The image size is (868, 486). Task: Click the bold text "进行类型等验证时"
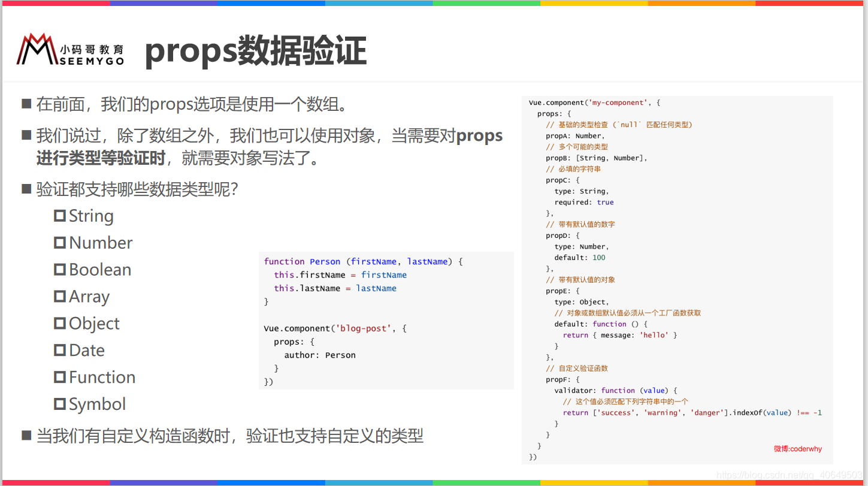coord(101,158)
